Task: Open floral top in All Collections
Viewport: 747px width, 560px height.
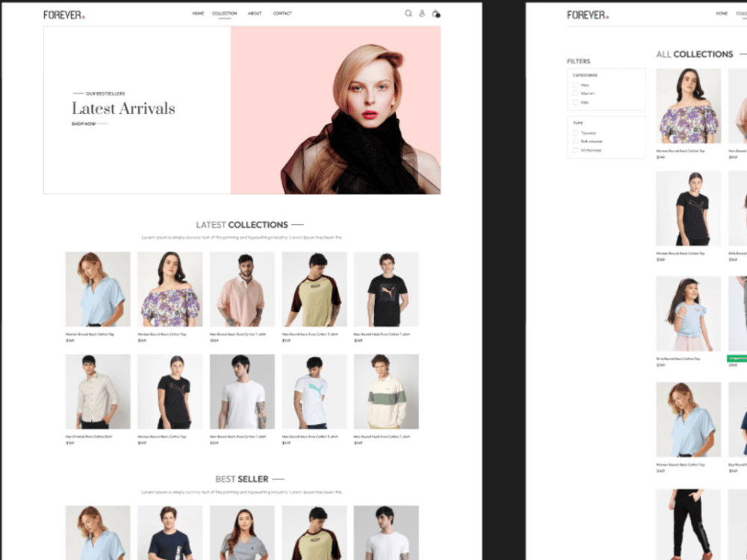Action: [689, 106]
